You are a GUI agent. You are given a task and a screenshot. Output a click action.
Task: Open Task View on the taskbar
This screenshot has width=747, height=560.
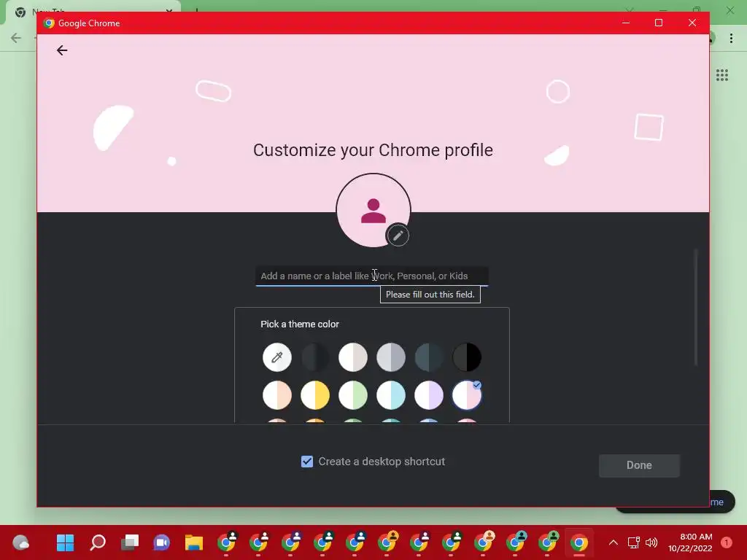point(130,542)
